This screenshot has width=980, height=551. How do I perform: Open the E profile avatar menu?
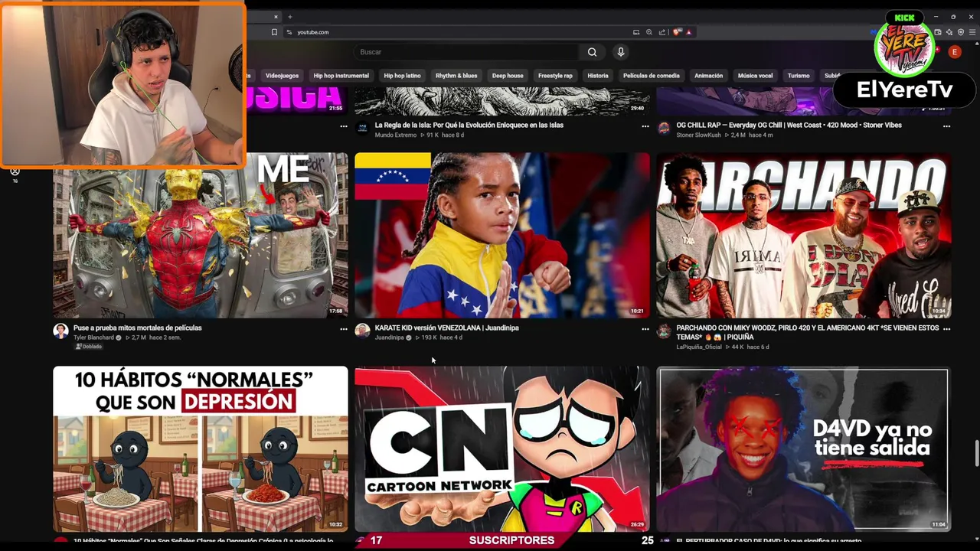[x=954, y=52]
